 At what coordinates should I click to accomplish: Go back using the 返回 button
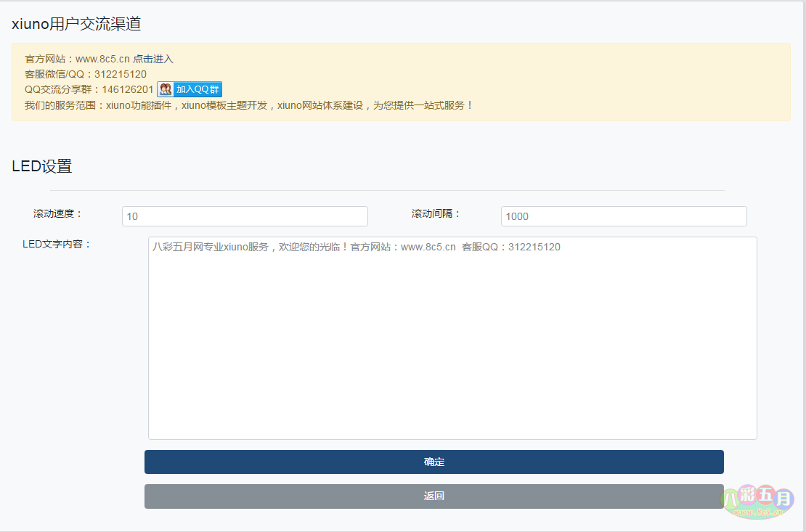click(433, 496)
